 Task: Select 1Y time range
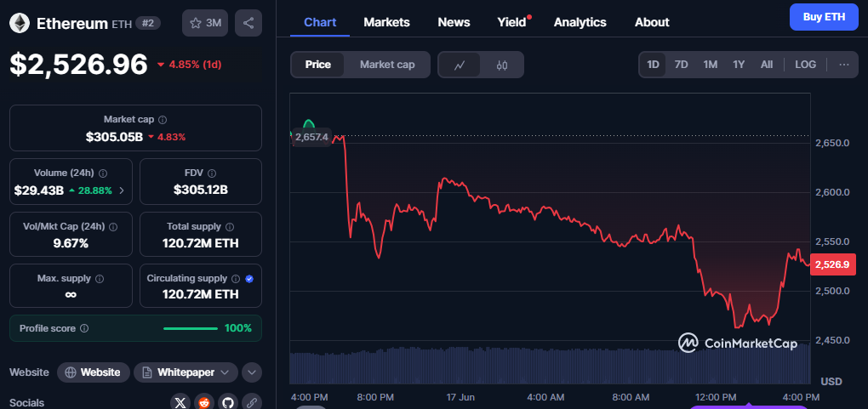point(739,65)
